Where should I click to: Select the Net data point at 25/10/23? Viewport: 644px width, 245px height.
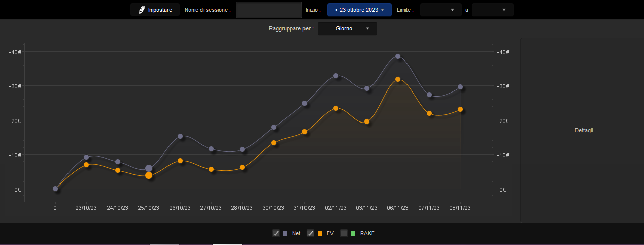pyautogui.click(x=149, y=168)
